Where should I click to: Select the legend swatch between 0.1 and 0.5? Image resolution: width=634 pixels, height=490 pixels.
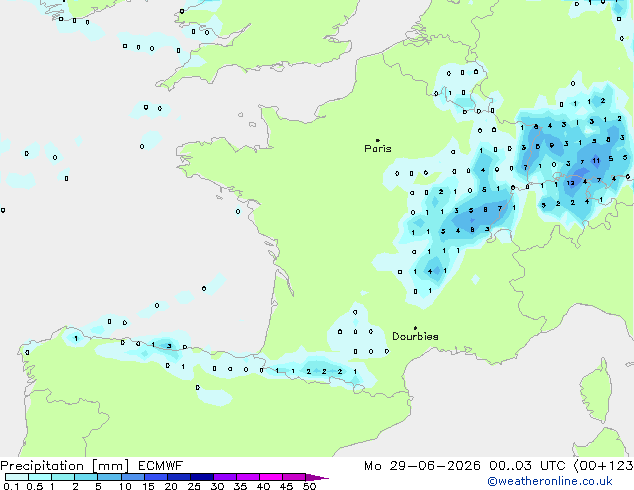click(17, 477)
